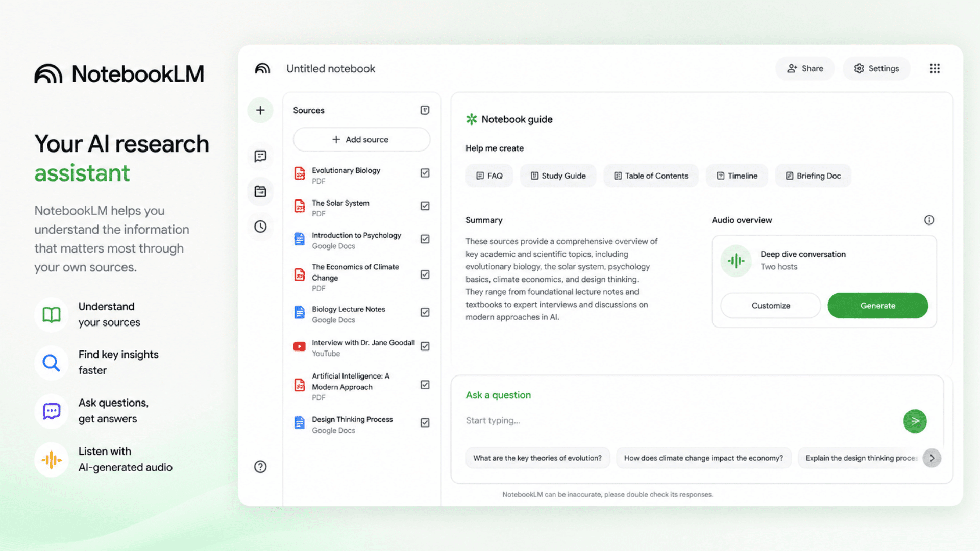Uncheck The Solar System source

click(x=425, y=206)
